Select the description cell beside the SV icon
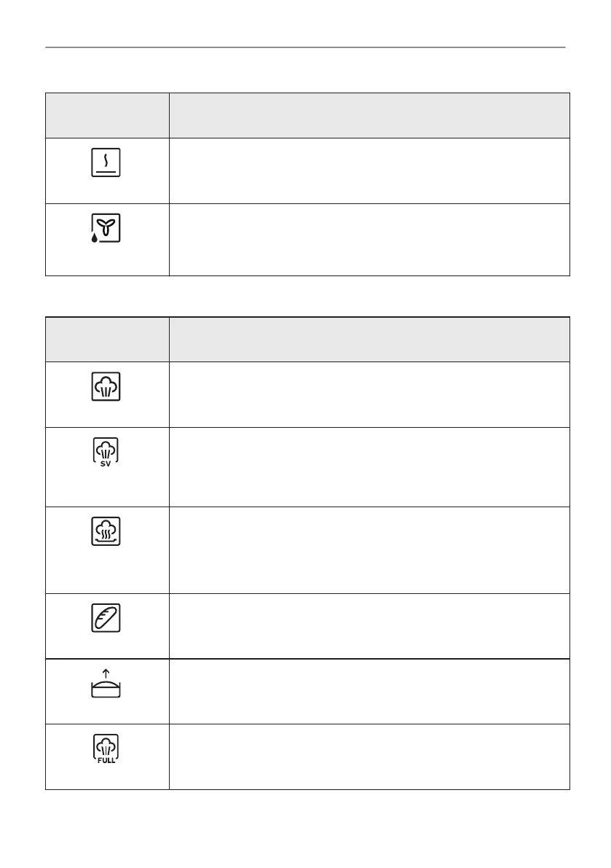The image size is (611, 868). [368, 466]
